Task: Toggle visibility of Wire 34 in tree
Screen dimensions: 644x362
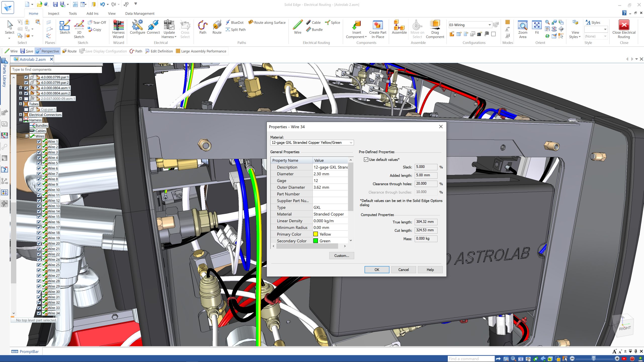Action: tap(39, 312)
